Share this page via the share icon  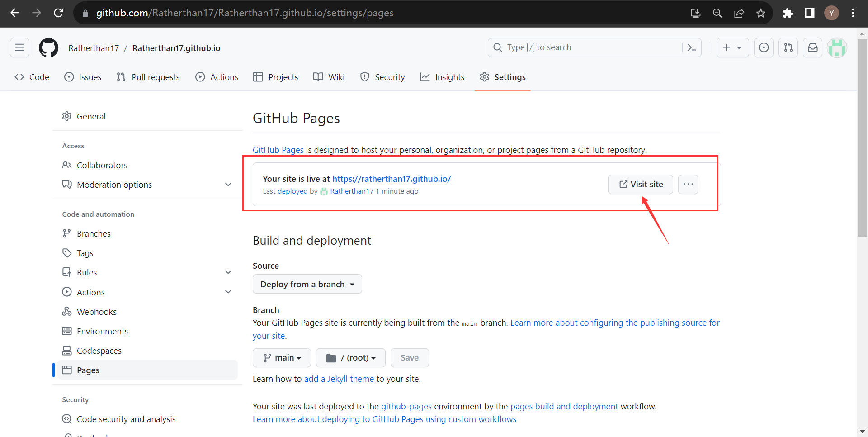pos(739,13)
